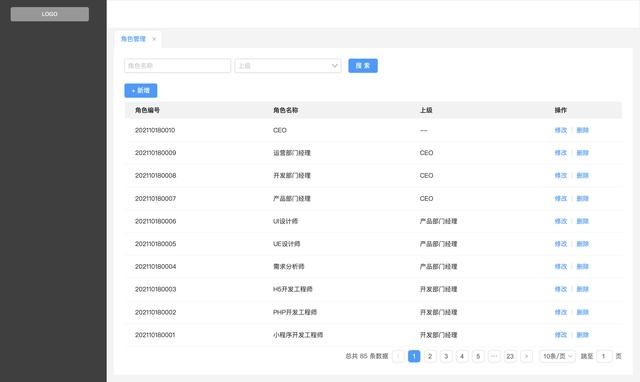Focus the 角色名称 search input field
The height and width of the screenshot is (382, 640).
tap(178, 66)
